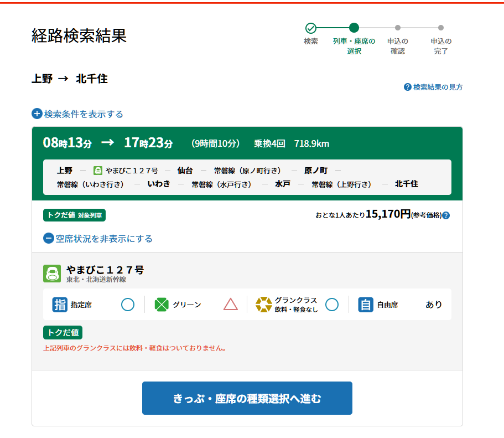Click the green clover グリーン icon
504x438 pixels.
(x=162, y=305)
